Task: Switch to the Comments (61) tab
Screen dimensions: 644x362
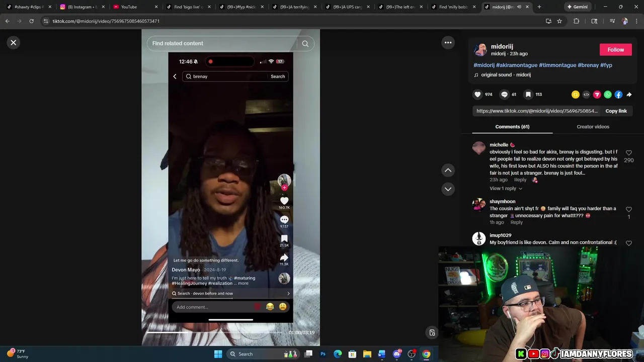Action: click(x=512, y=127)
